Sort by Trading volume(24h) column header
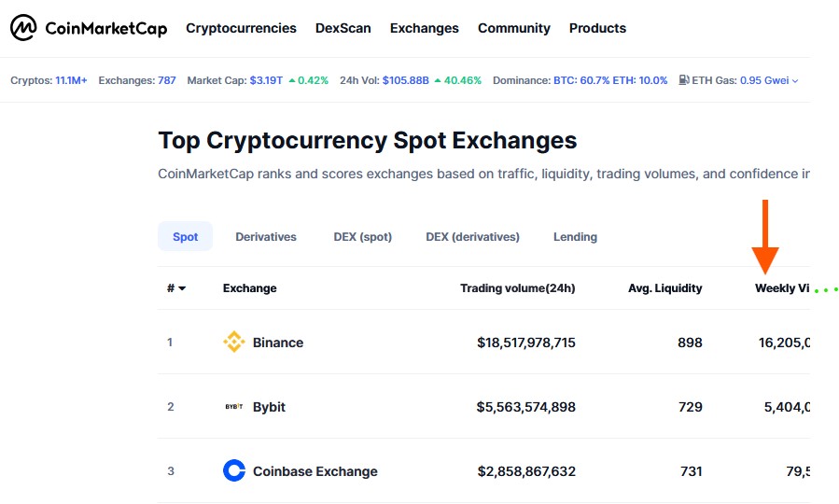The image size is (839, 504). coord(518,288)
